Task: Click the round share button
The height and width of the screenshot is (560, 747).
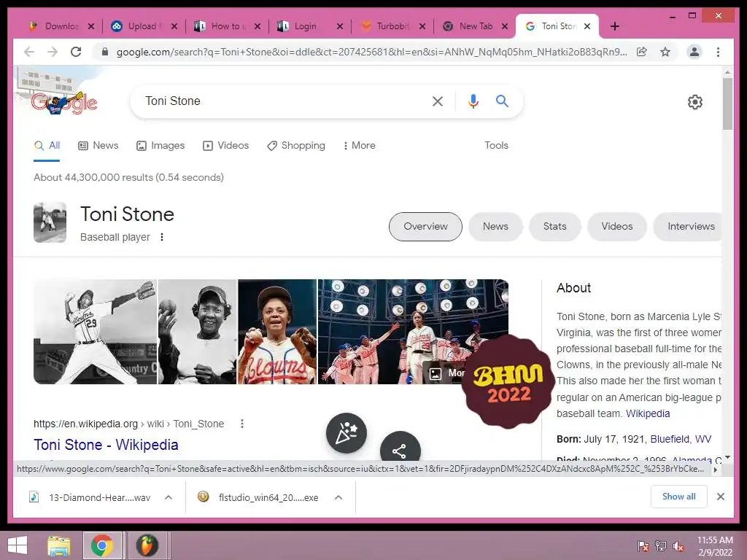Action: click(x=400, y=447)
